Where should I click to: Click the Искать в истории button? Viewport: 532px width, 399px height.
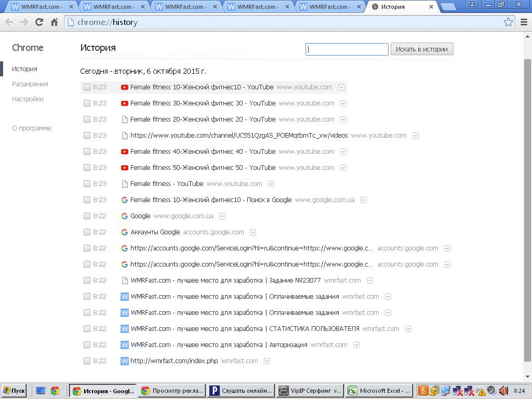point(422,49)
